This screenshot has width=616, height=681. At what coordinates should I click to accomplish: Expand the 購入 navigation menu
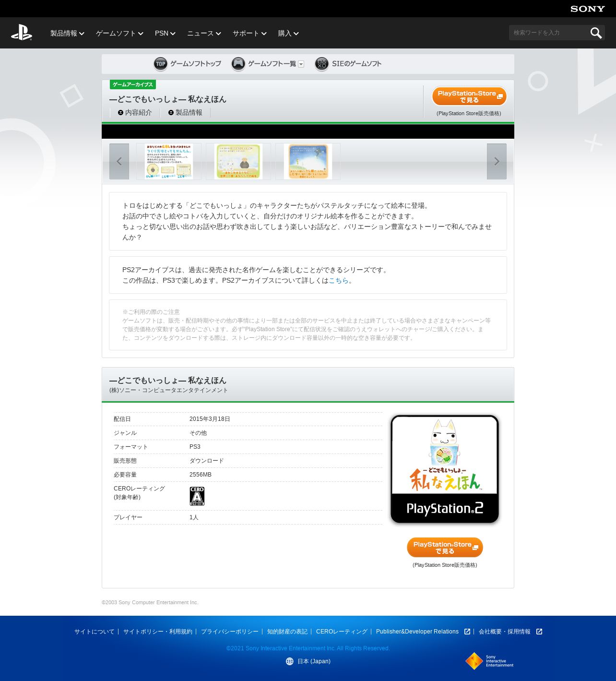288,33
